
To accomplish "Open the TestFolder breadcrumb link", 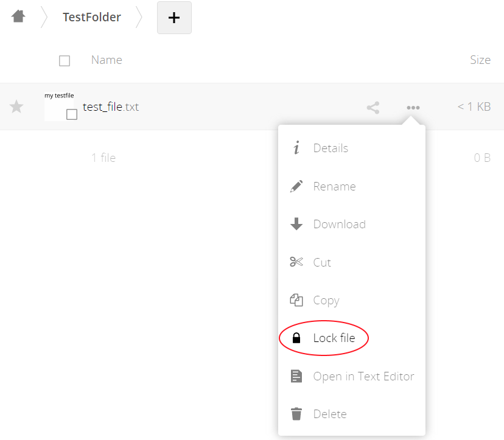I will tap(91, 16).
